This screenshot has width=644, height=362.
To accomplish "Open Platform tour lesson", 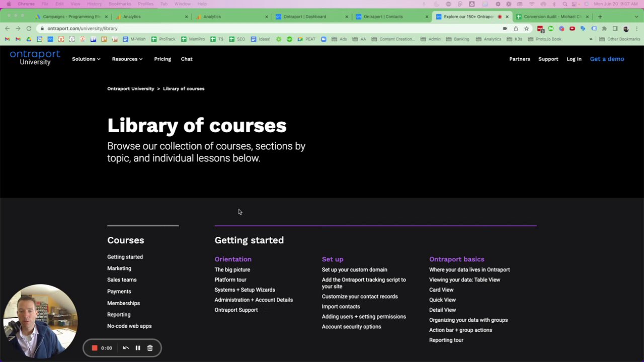I will coord(230,280).
